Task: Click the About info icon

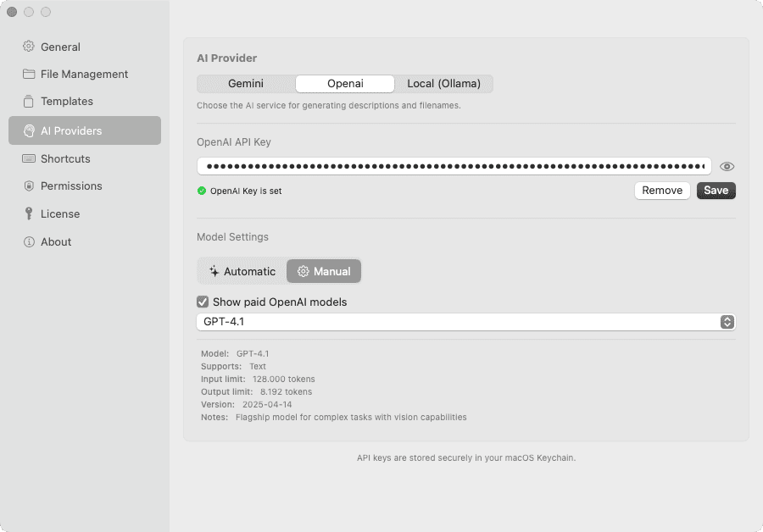Action: (29, 241)
